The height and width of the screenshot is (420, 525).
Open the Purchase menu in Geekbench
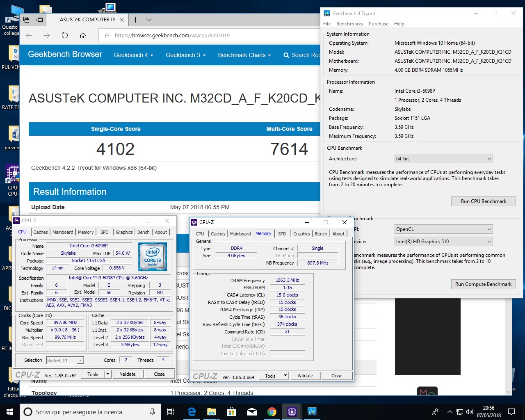pyautogui.click(x=379, y=24)
